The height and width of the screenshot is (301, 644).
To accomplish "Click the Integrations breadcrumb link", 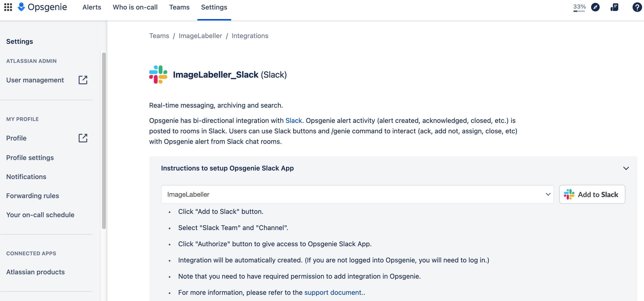I will click(x=250, y=36).
